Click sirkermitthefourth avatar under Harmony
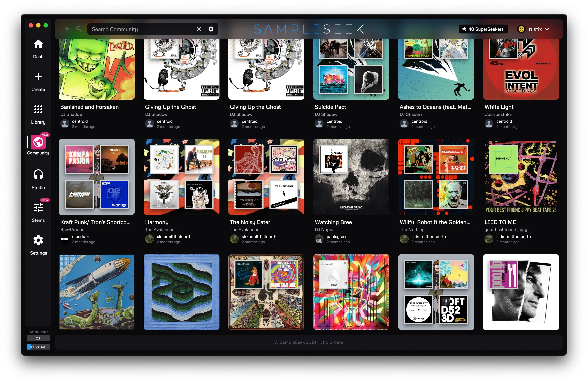 point(149,239)
